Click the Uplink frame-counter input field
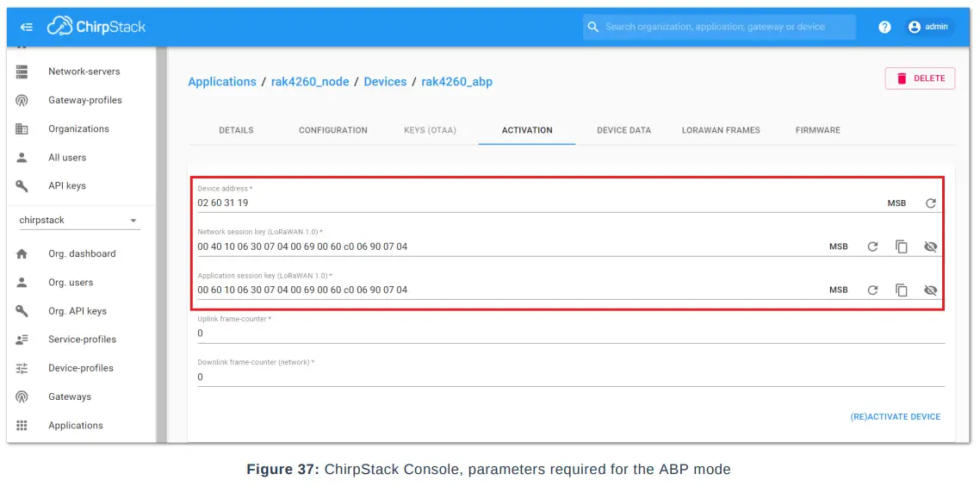980x499 pixels. pyautogui.click(x=431, y=331)
